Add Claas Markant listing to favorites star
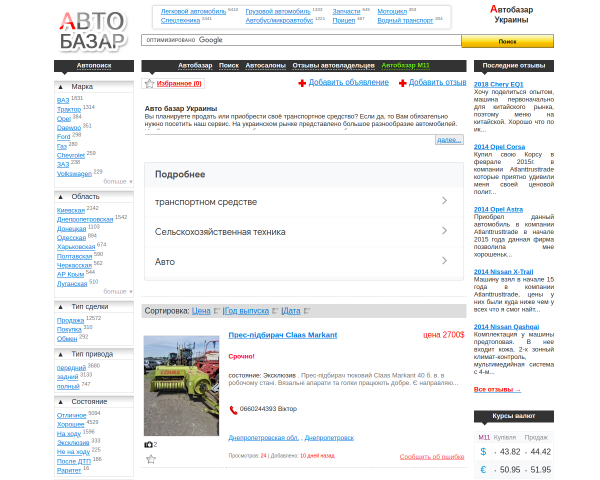Image resolution: width=600 pixels, height=480 pixels. coord(151,459)
